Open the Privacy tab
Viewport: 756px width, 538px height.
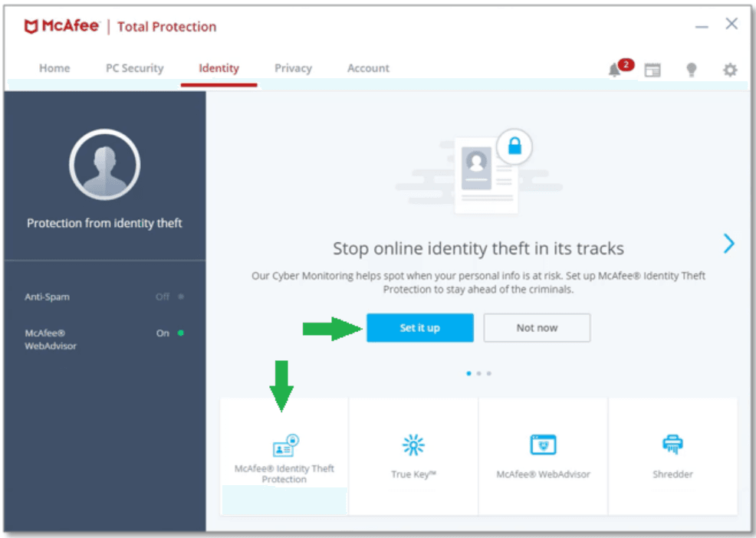pos(293,68)
